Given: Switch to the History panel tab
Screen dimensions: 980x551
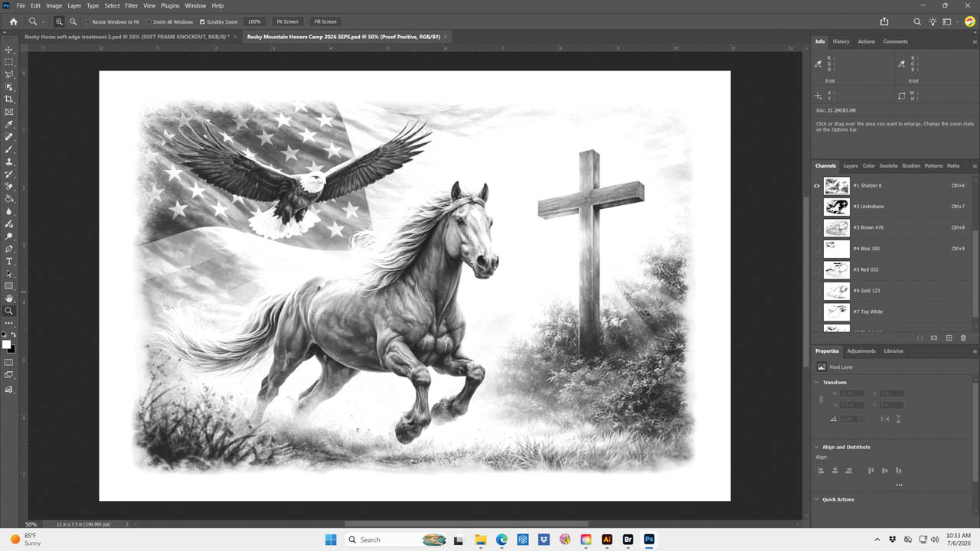Looking at the screenshot, I should [841, 41].
